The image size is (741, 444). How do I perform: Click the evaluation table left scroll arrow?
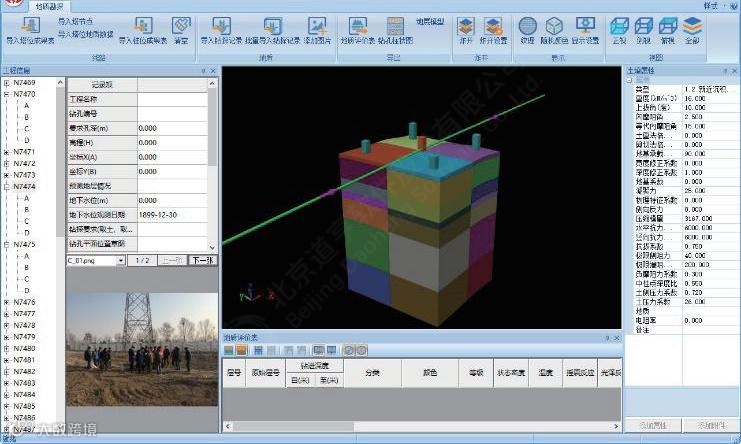pos(228,426)
